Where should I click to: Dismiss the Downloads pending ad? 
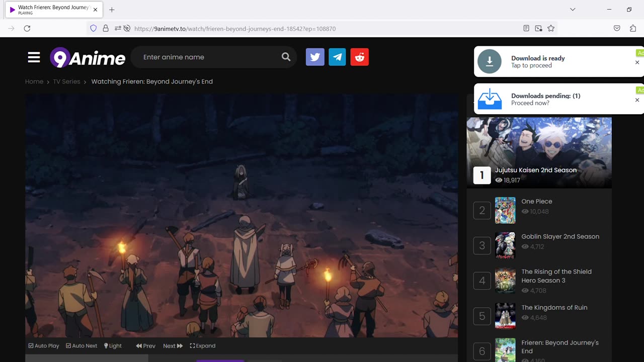pyautogui.click(x=637, y=100)
